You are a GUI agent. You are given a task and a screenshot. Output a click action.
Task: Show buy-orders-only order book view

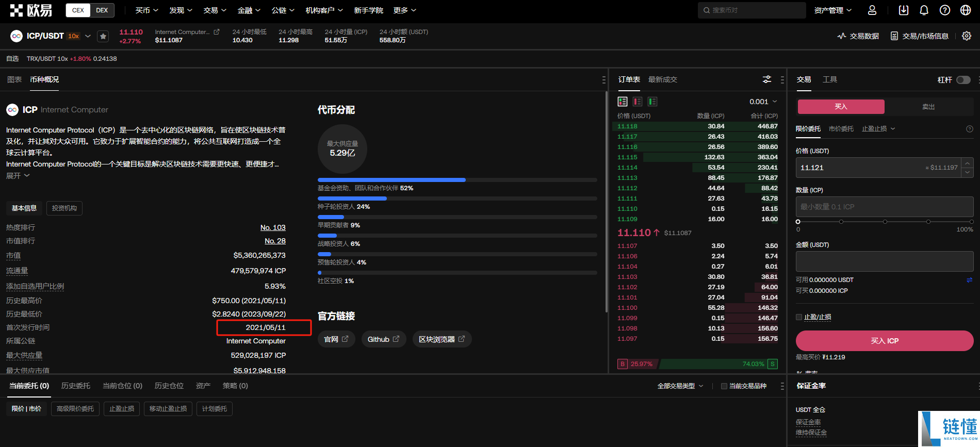[x=652, y=102]
